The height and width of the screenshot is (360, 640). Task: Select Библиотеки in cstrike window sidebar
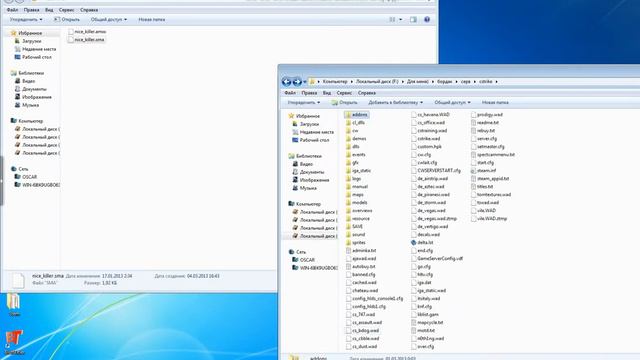click(304, 156)
